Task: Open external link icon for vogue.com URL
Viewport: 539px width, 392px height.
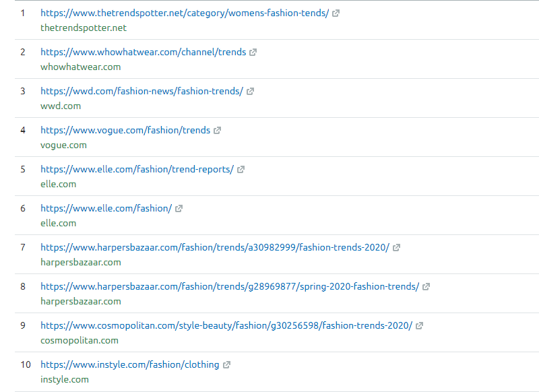Action: [217, 131]
